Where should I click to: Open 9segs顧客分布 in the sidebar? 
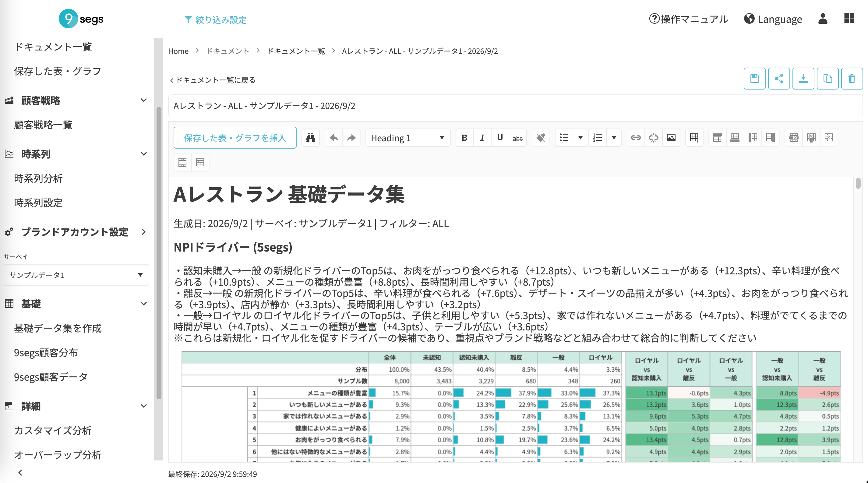(46, 353)
